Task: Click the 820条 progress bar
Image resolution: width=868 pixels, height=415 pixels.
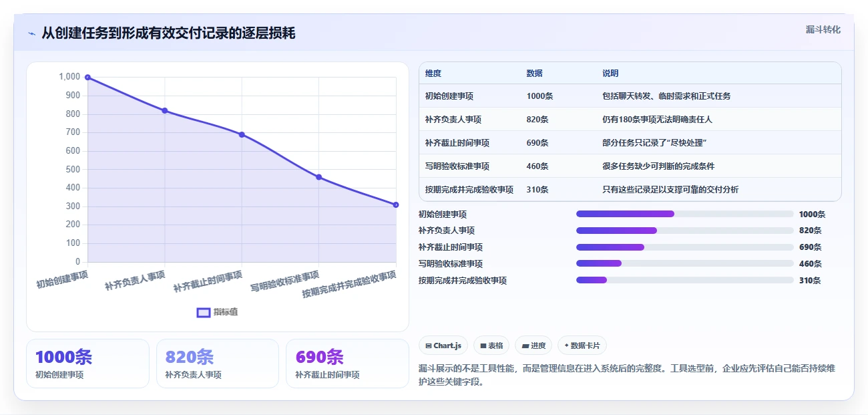Action: point(685,231)
